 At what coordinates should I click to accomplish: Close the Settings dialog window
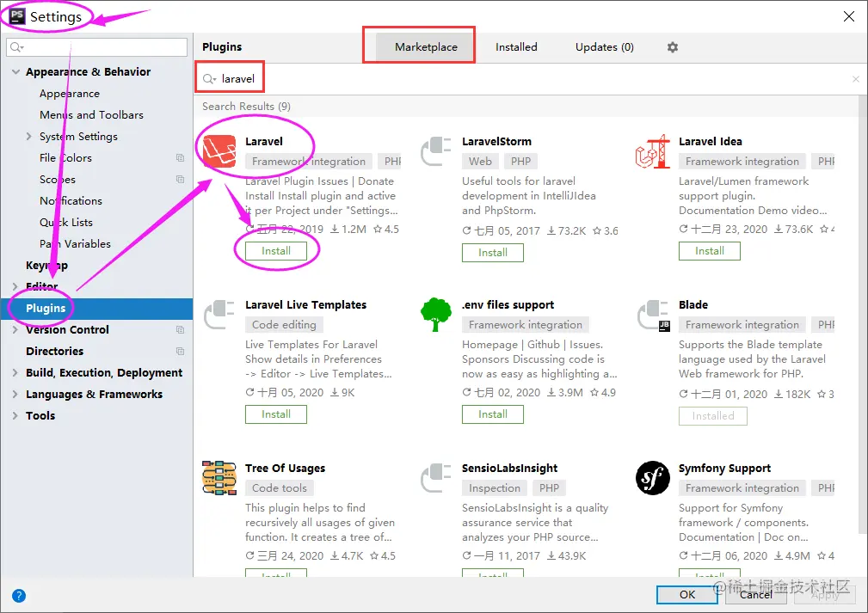click(x=848, y=16)
